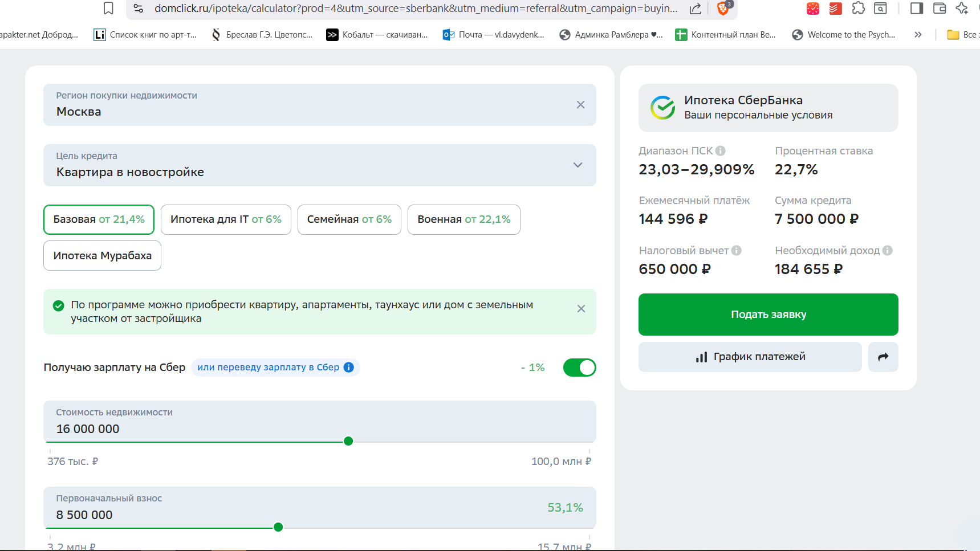Click the '184 655 ₽' required income value

point(808,269)
